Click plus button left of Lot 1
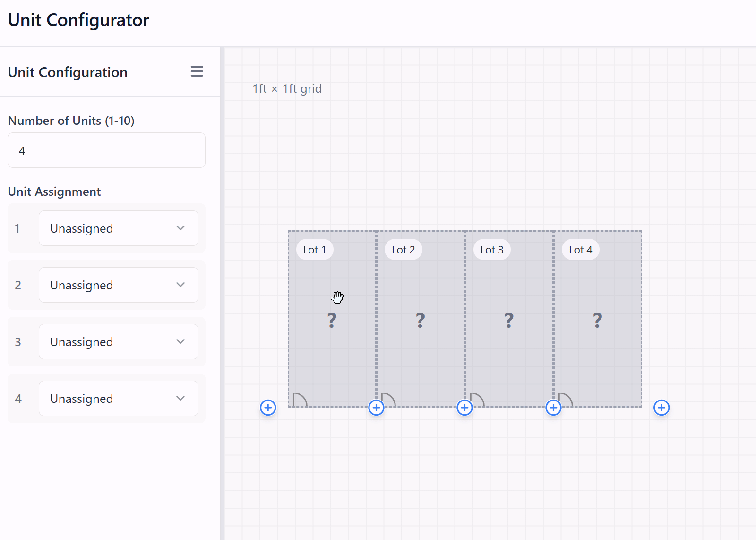The height and width of the screenshot is (540, 756). pos(268,407)
